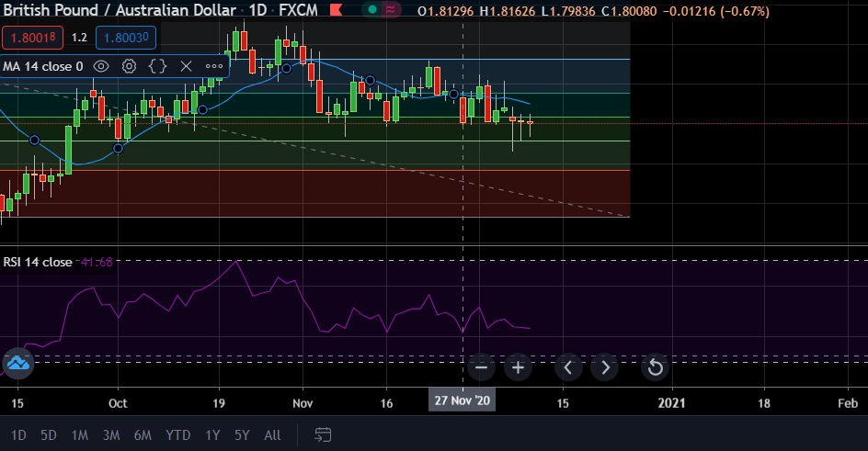Viewport: 868px width, 451px height.
Task: Click the TradingView cloud logo
Action: pos(17,364)
